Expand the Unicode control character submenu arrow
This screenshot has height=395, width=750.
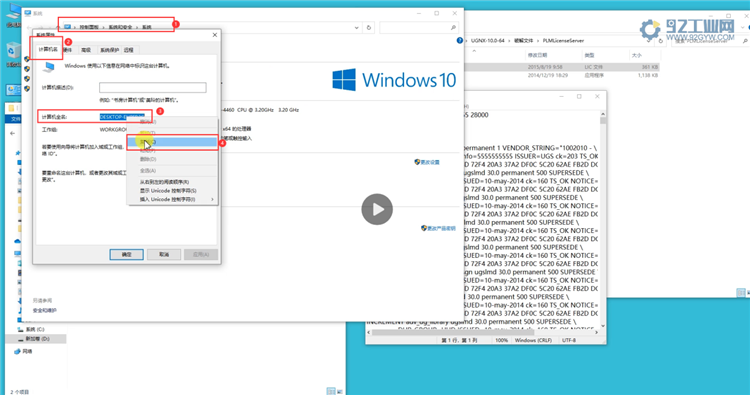click(212, 199)
